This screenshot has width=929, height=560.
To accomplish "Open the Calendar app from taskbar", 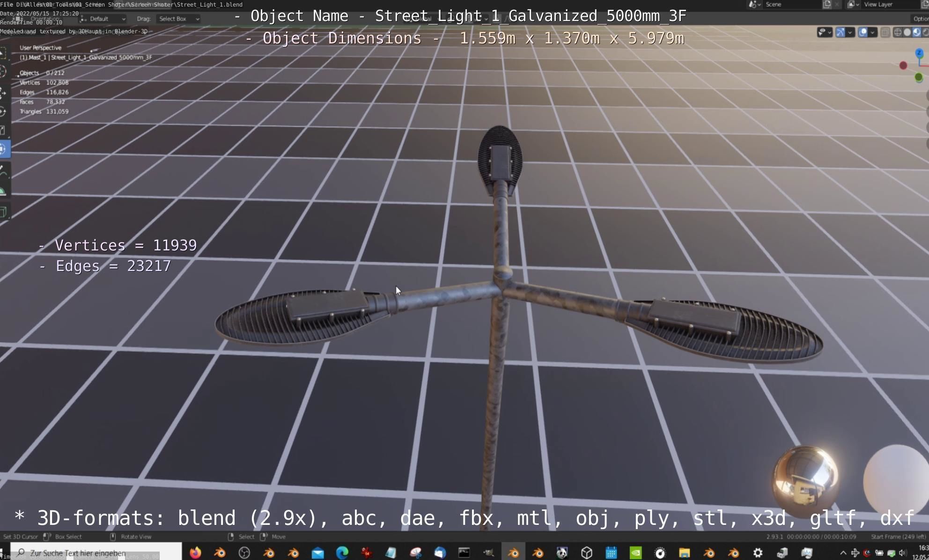I will point(611,553).
